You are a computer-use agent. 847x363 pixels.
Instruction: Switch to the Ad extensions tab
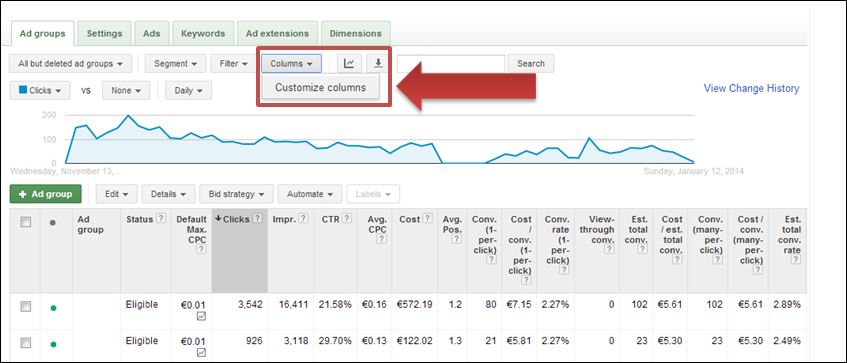277,33
